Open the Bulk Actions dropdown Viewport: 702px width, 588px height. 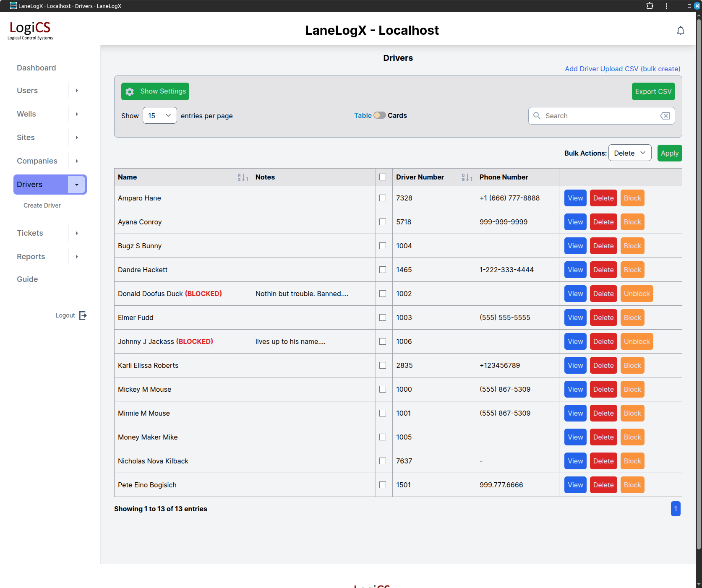point(629,153)
